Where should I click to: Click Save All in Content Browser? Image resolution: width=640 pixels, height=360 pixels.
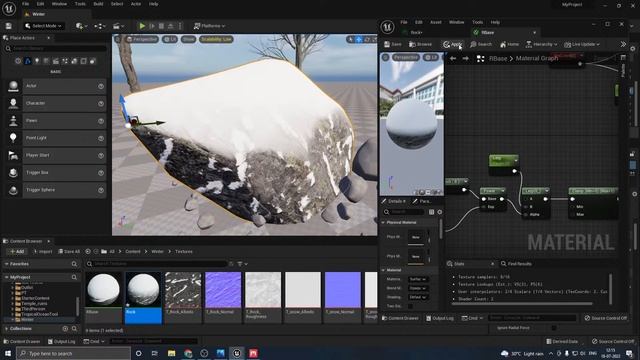click(69, 251)
